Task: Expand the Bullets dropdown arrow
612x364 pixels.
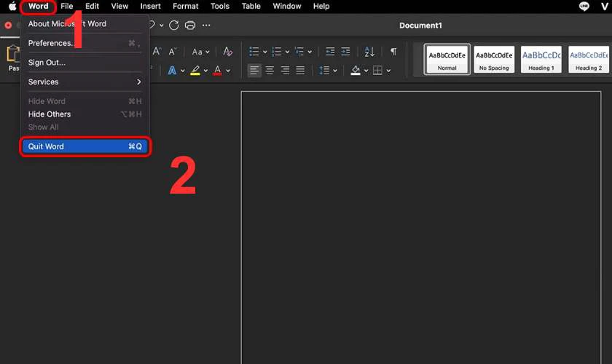Action: click(x=264, y=52)
